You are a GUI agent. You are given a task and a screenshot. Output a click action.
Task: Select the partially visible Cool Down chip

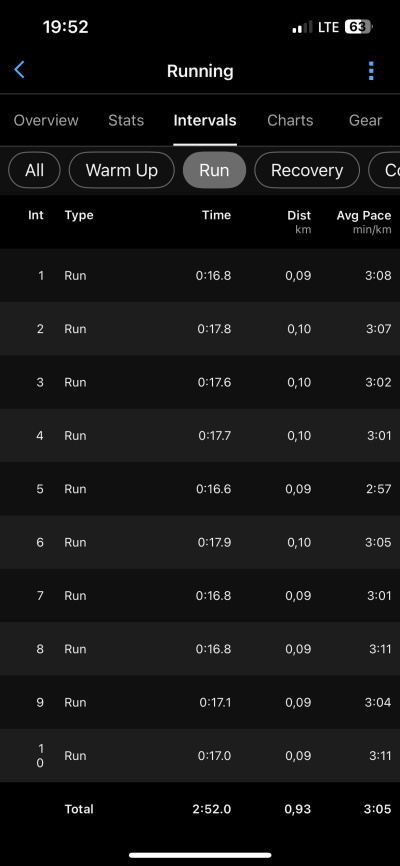click(385, 170)
